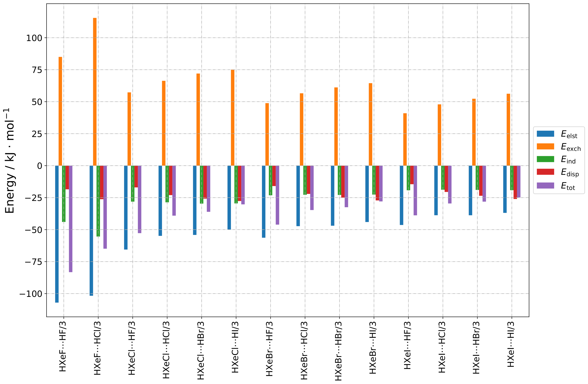588x384 pixels.
Task: Click the tallest orange bar for HXeF···HCl/3
Action: click(95, 91)
